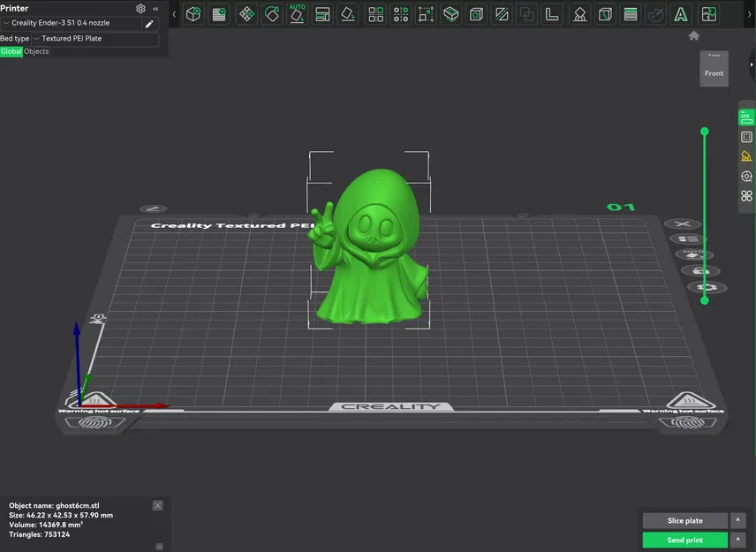This screenshot has height=552, width=756.
Task: Expand the Slice plate options arrow
Action: coord(737,521)
